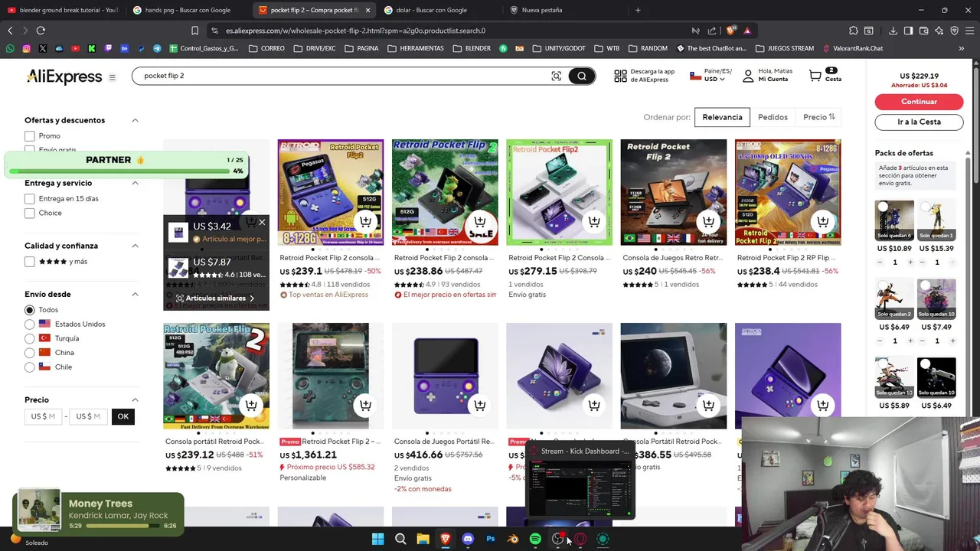Reload the page in browser
The height and width of the screenshot is (551, 980).
[41, 31]
